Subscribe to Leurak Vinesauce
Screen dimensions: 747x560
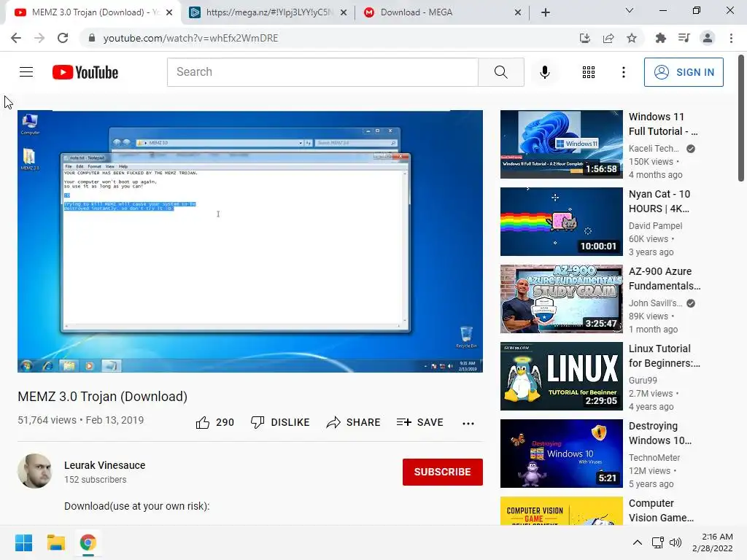pyautogui.click(x=442, y=472)
